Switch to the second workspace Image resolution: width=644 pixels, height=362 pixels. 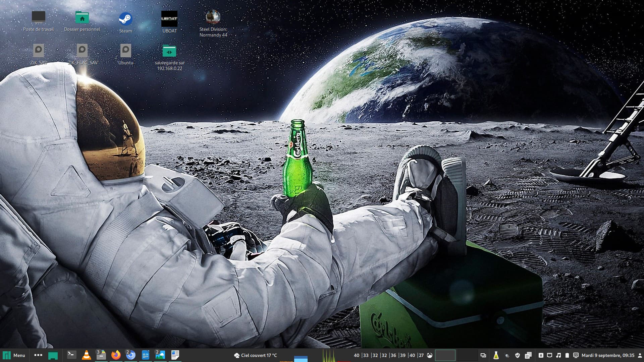click(x=467, y=355)
